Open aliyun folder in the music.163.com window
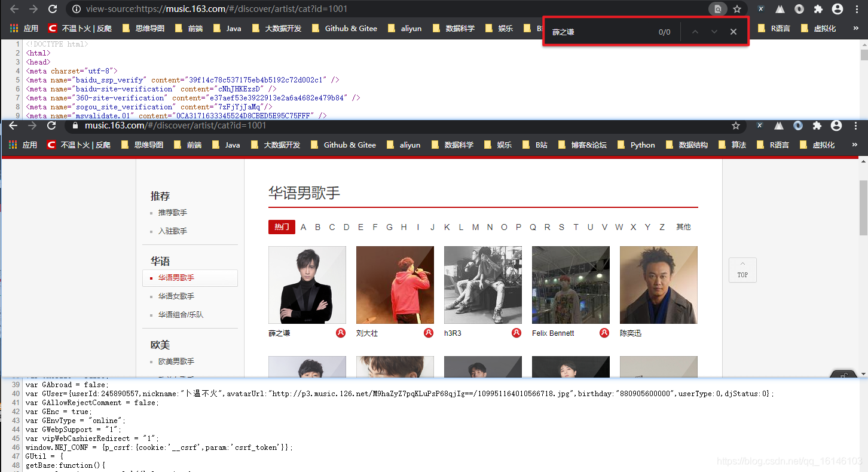This screenshot has height=472, width=868. (404, 145)
